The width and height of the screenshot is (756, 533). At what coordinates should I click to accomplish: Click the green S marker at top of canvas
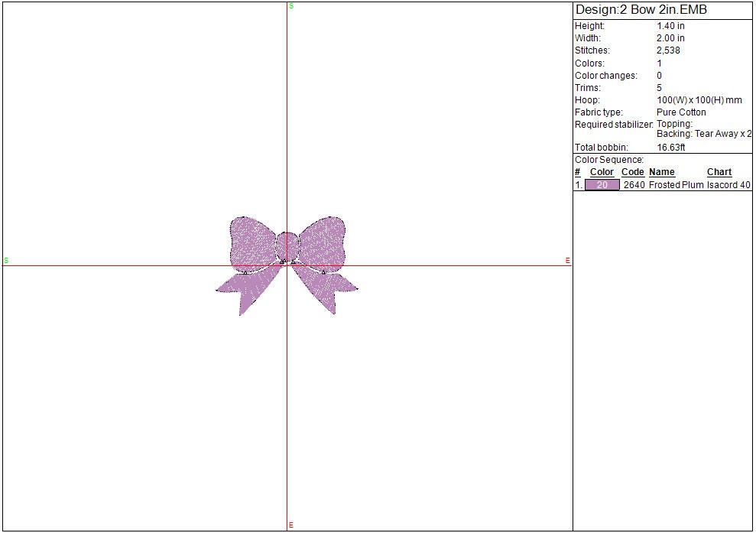[x=291, y=6]
